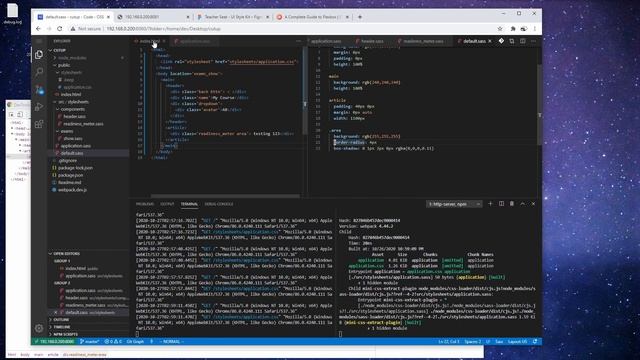Open debug.log file on the desktop
640x360 pixels.
13,13
